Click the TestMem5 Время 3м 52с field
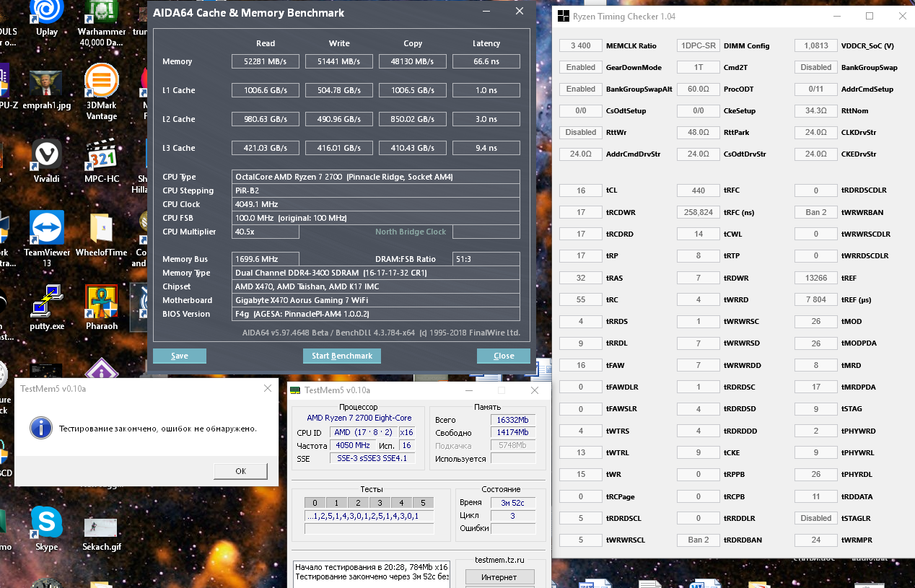This screenshot has height=588, width=915. coord(513,503)
